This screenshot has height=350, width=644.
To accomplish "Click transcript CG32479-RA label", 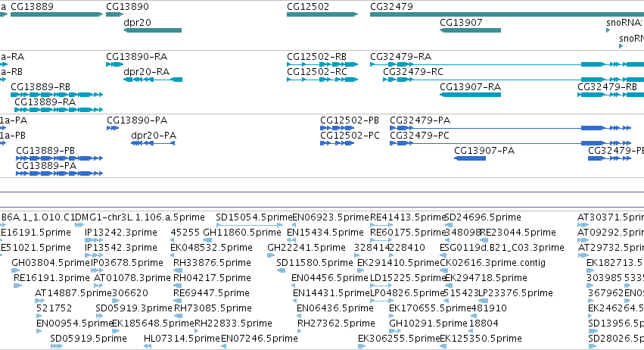I will click(400, 57).
